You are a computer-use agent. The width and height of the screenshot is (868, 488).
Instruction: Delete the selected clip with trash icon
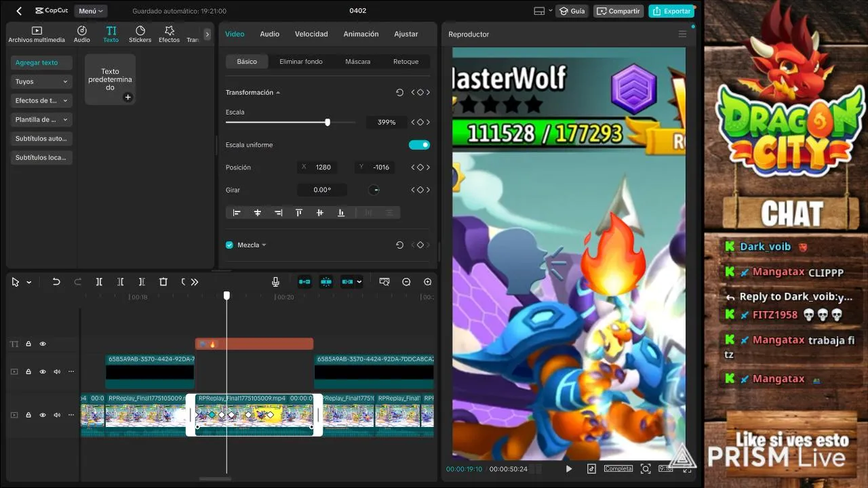coord(163,282)
